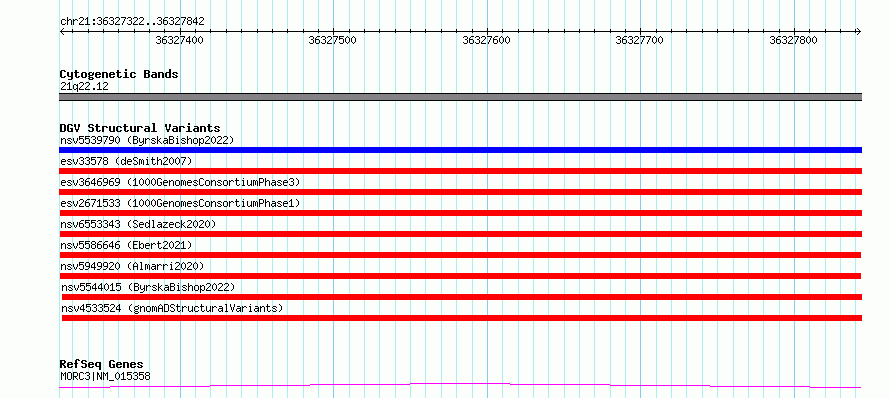This screenshot has height=398, width=890.
Task: Select nsv5544015 (ByrskaBishop2022) label
Action: coord(148,287)
